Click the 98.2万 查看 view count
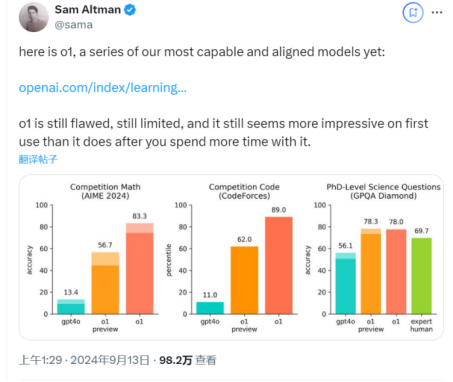453x382 pixels. pos(188,360)
